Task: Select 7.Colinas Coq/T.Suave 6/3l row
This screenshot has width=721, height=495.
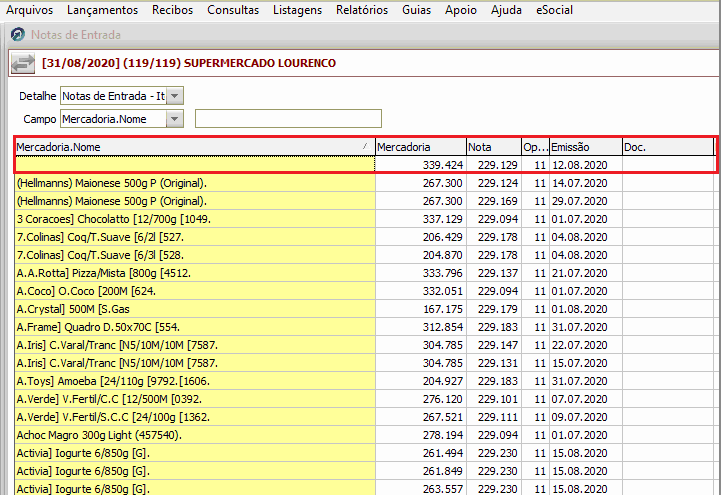Action: click(x=364, y=255)
